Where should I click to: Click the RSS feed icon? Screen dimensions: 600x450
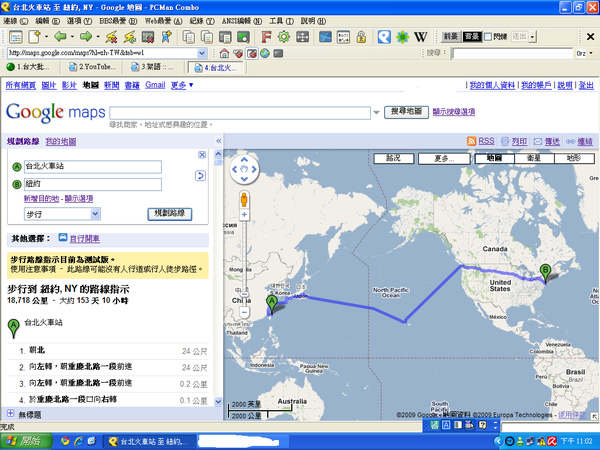pos(471,141)
